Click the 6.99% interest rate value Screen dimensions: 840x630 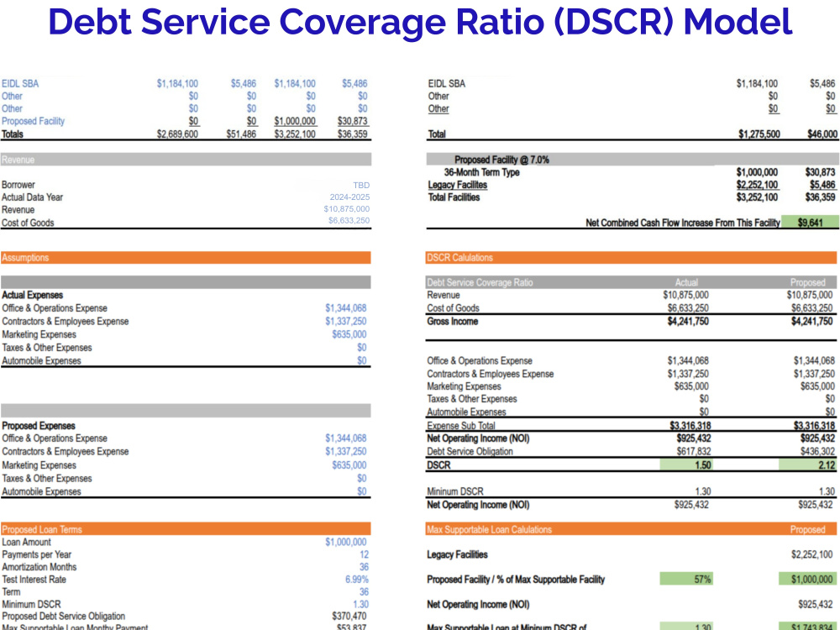pos(357,580)
